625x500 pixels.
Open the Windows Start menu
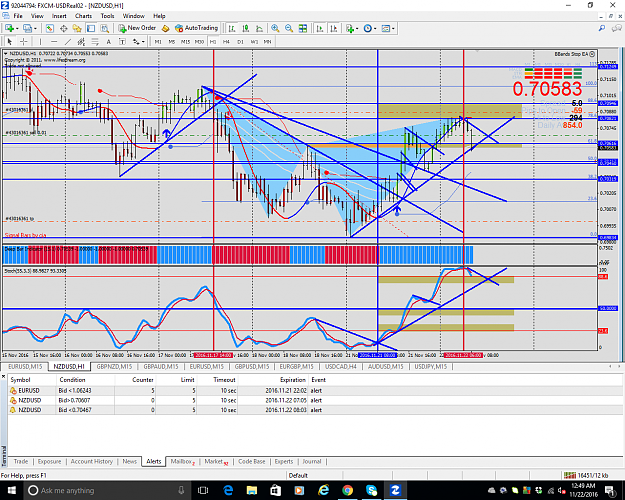(x=11, y=490)
